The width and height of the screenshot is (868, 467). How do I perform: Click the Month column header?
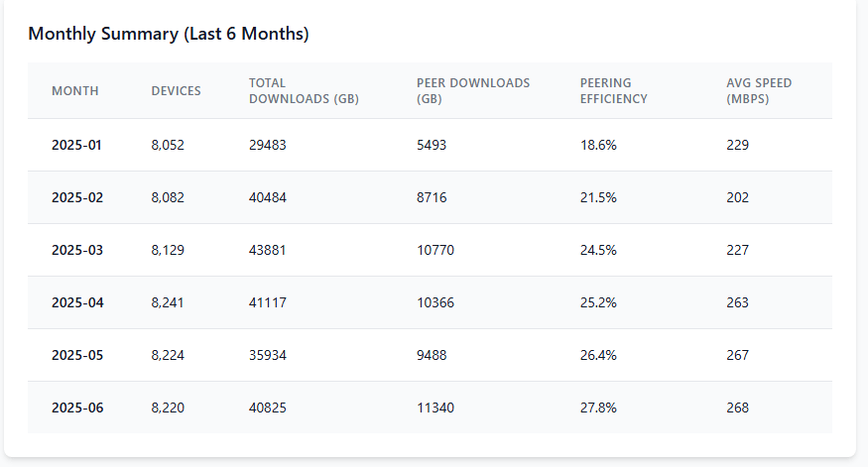pos(75,91)
